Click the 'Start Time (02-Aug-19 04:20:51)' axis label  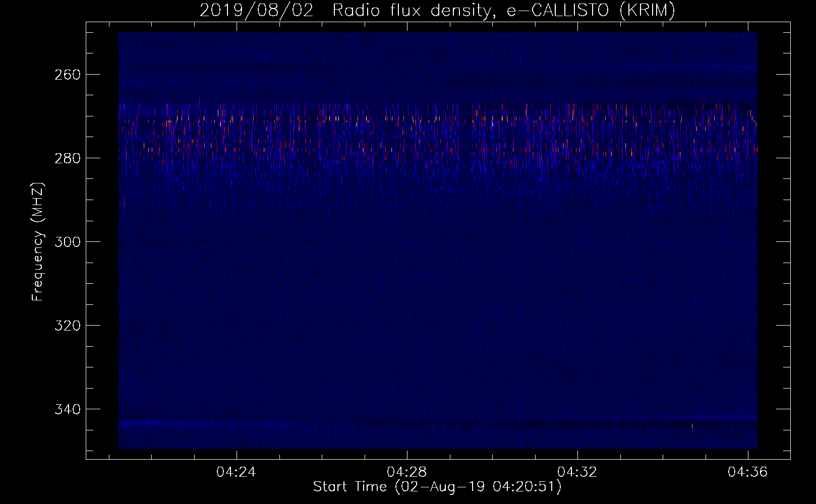pyautogui.click(x=437, y=487)
